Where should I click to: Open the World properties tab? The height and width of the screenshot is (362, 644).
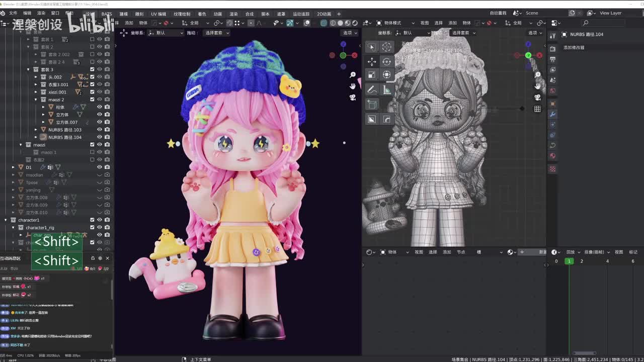coord(552,91)
